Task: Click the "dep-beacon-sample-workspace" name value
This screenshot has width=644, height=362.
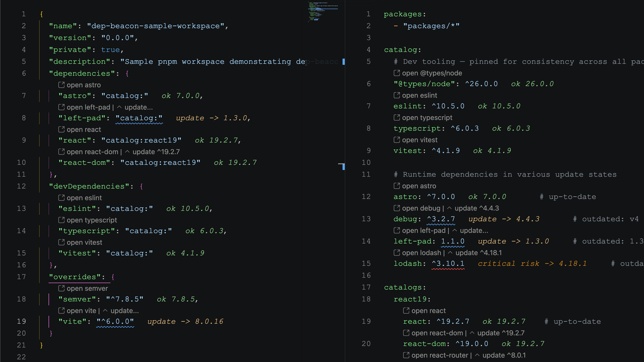Action: [156, 26]
